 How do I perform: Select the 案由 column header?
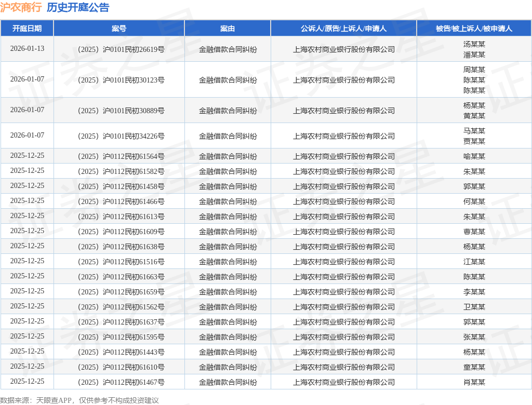click(x=228, y=29)
